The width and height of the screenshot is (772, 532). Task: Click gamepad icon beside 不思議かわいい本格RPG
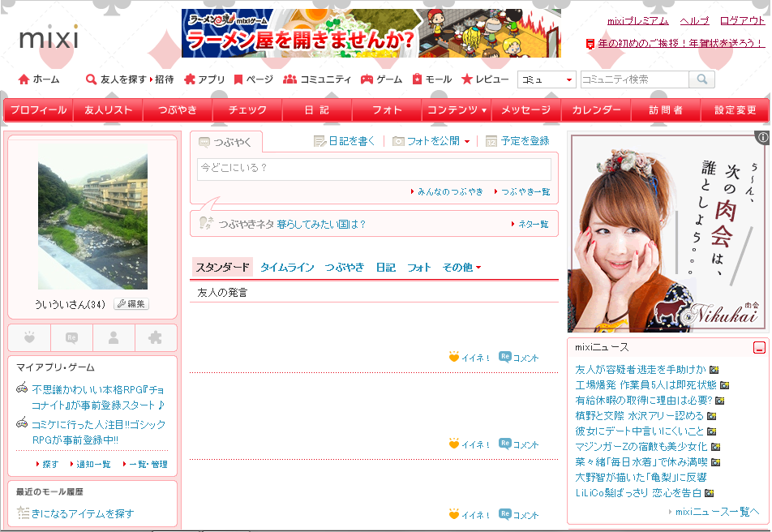click(x=22, y=388)
